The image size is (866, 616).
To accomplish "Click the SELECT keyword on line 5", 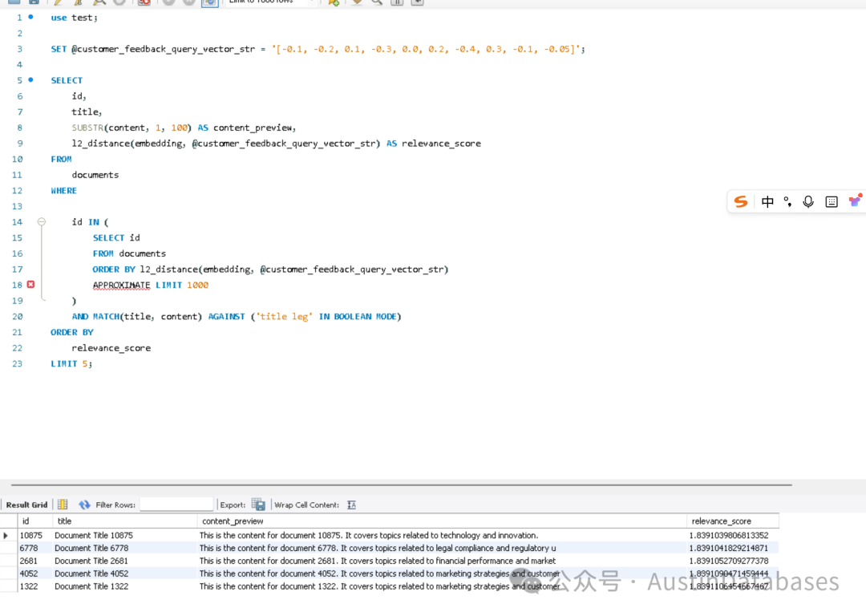I will coord(67,81).
